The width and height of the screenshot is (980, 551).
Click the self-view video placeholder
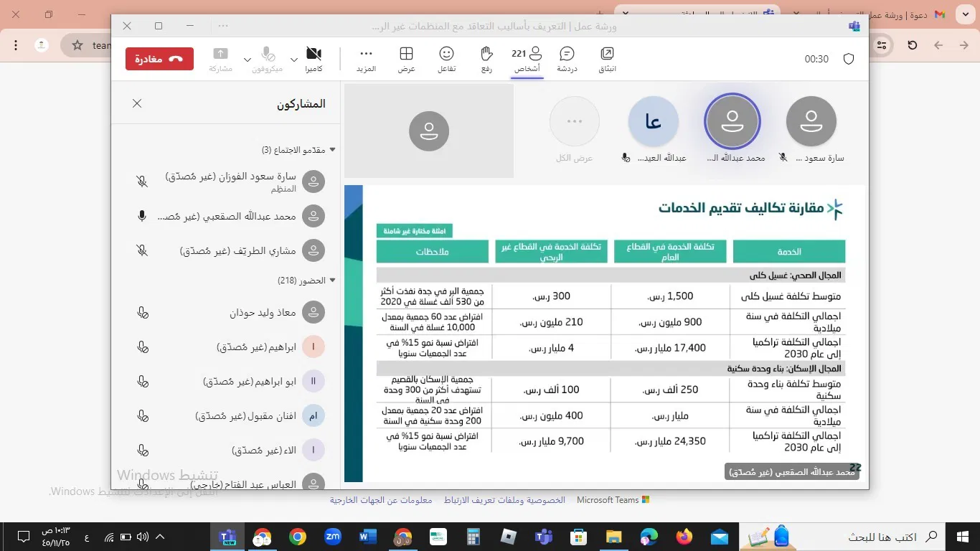(x=429, y=131)
